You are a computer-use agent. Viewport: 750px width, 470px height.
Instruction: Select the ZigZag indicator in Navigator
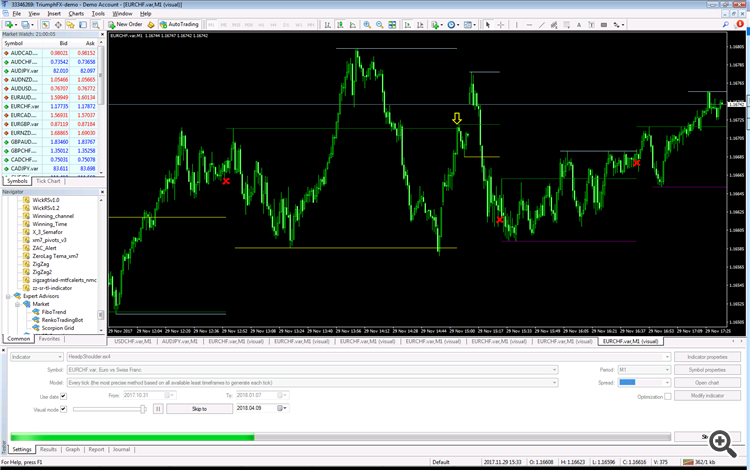point(41,264)
